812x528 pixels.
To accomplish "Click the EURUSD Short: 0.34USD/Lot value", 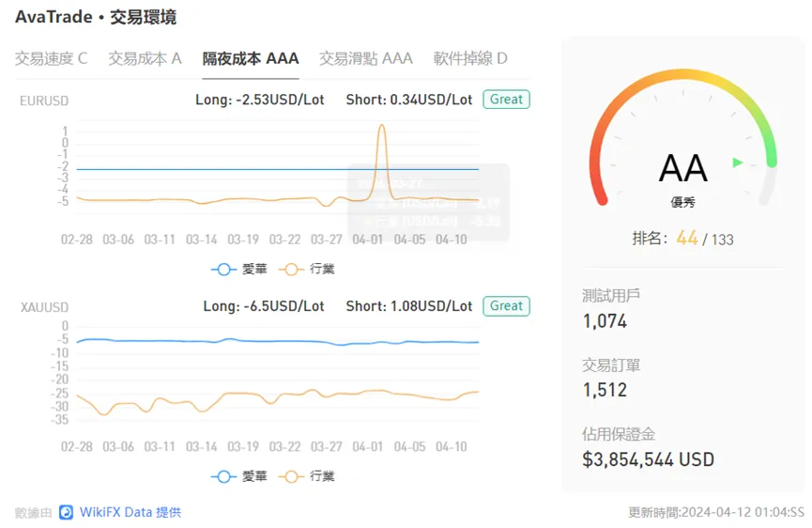I will click(x=409, y=100).
